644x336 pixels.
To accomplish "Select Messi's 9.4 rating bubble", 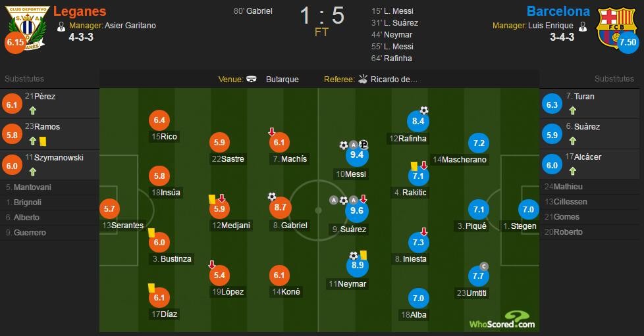I will (x=357, y=155).
